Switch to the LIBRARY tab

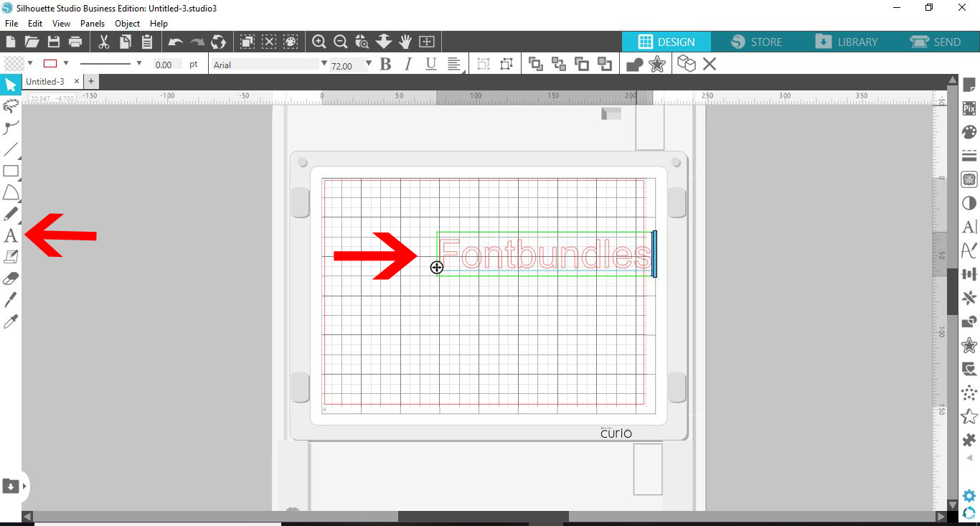tap(847, 42)
